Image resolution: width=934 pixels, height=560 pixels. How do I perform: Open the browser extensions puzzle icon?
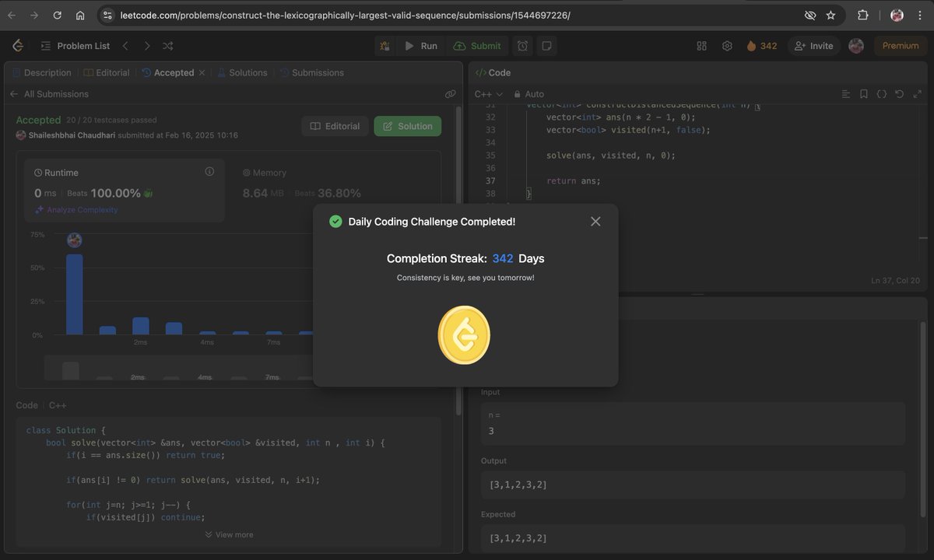862,15
